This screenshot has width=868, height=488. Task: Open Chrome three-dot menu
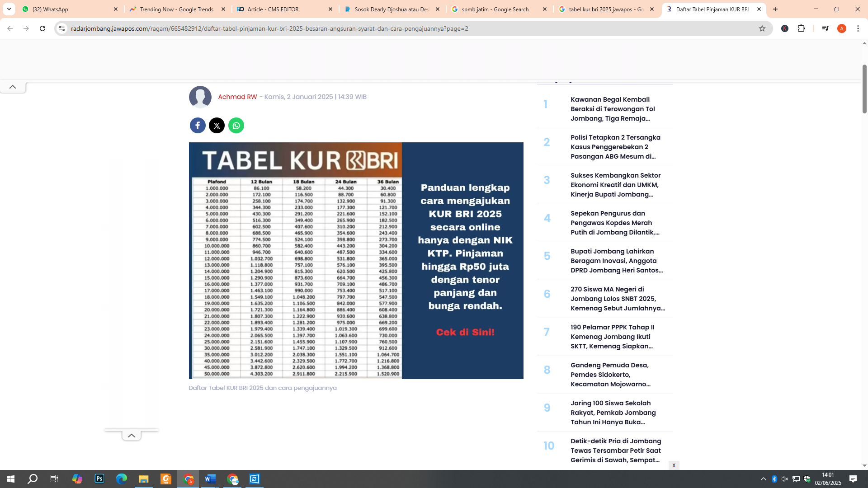tap(858, 28)
